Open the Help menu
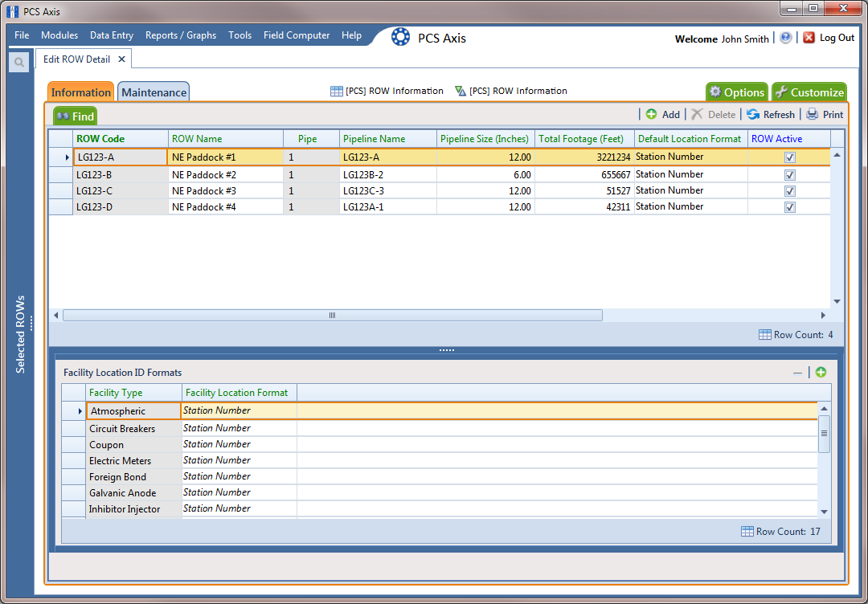The height and width of the screenshot is (604, 868). (351, 35)
